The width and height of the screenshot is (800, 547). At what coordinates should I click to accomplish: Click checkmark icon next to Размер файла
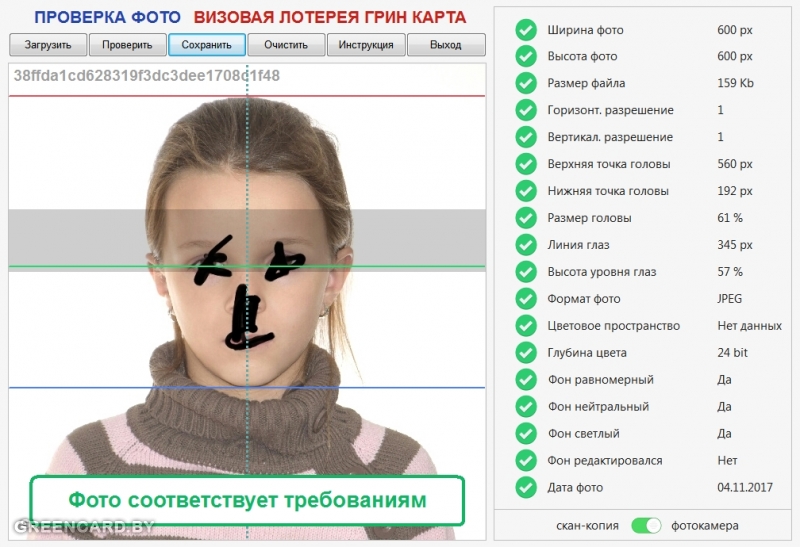[526, 83]
